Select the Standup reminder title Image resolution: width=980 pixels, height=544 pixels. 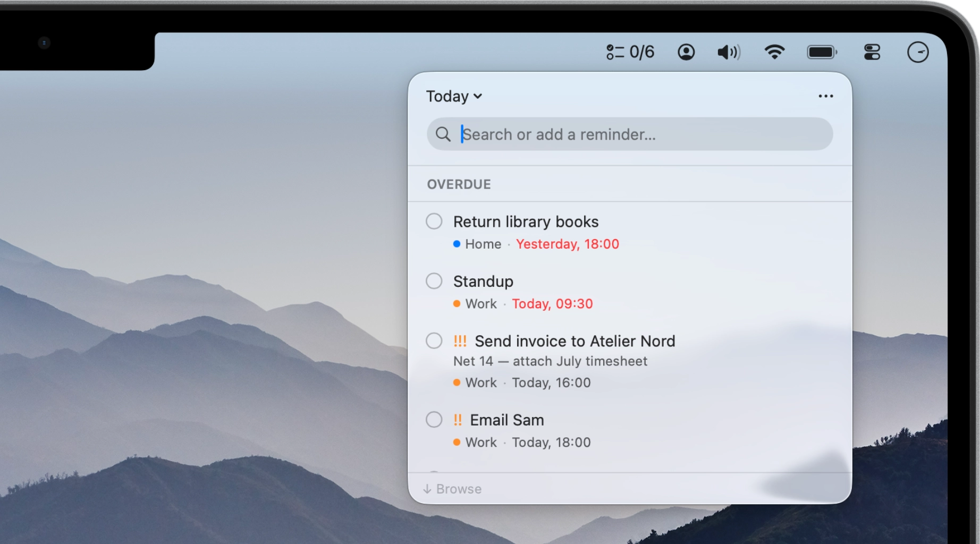point(483,281)
